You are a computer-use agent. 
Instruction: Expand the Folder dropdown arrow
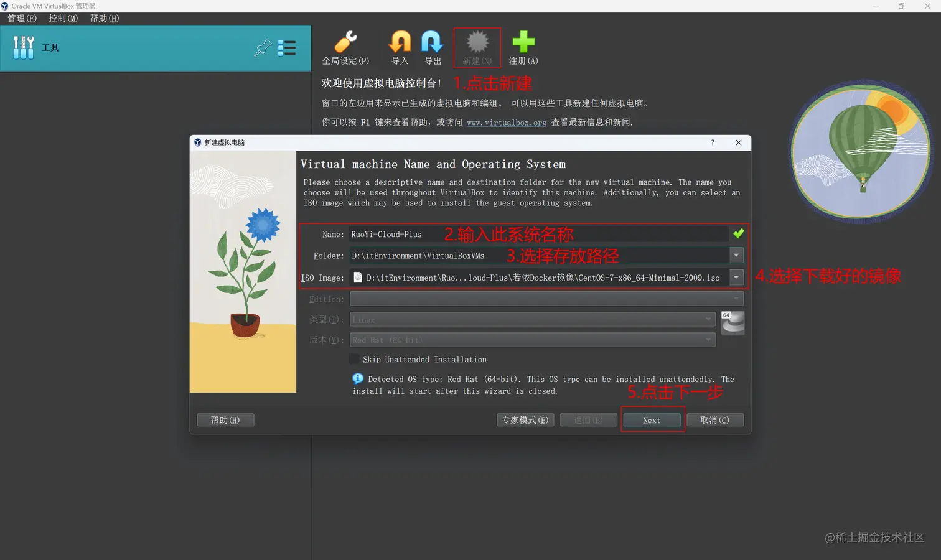click(x=736, y=255)
